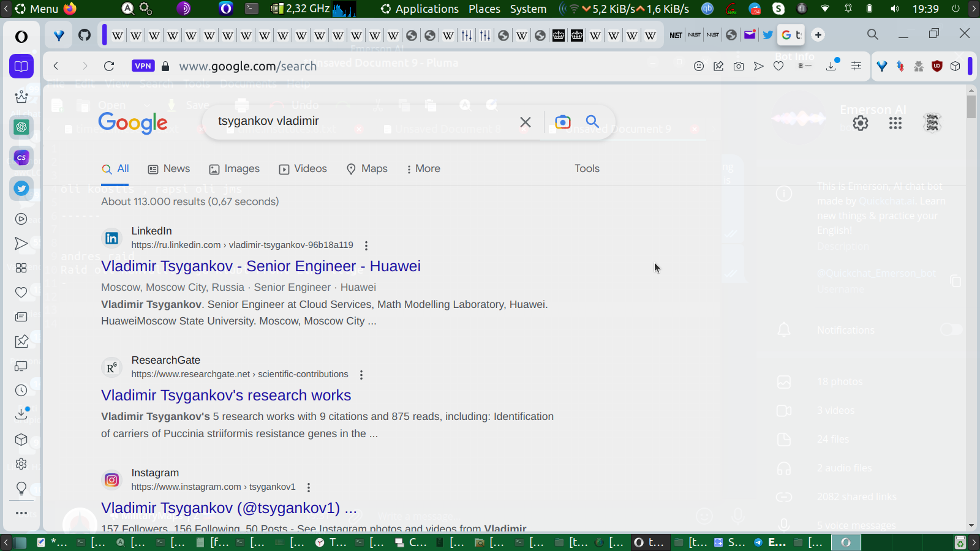This screenshot has width=980, height=551.
Task: Select the News results tab
Action: point(169,169)
